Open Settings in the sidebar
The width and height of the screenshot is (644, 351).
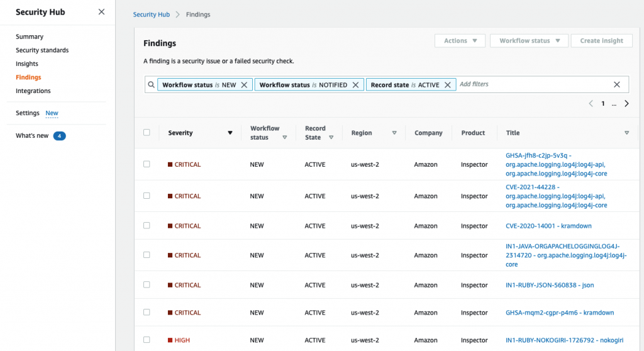(x=28, y=113)
